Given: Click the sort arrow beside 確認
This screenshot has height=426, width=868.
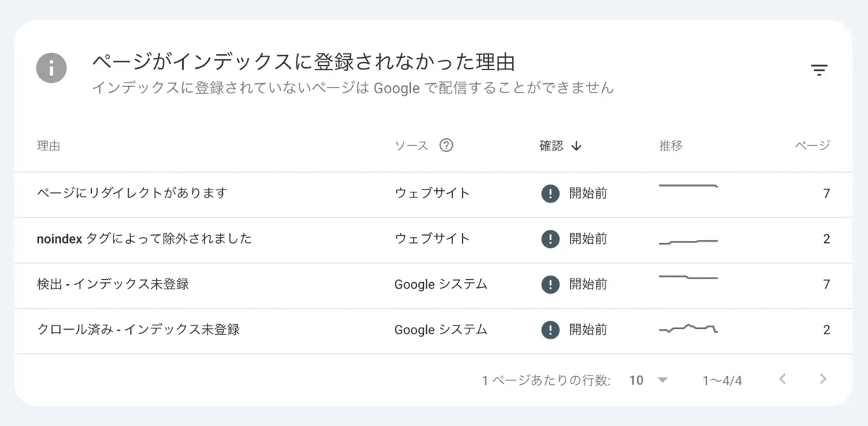Looking at the screenshot, I should 576,145.
